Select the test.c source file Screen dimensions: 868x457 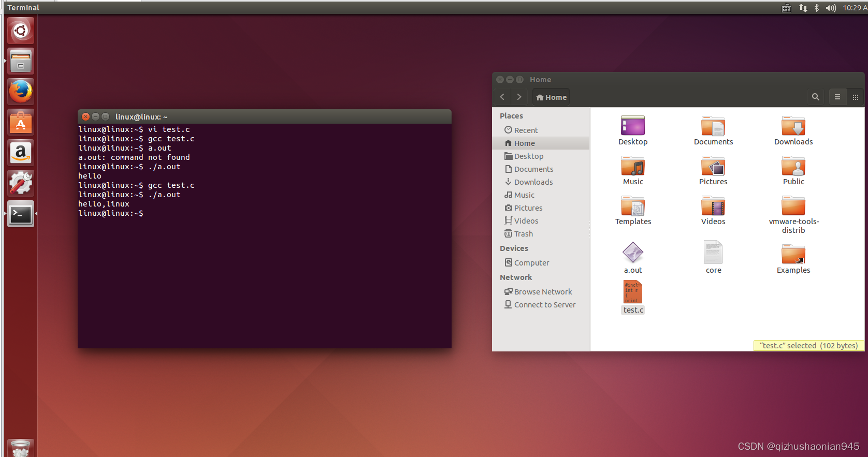[x=633, y=292]
